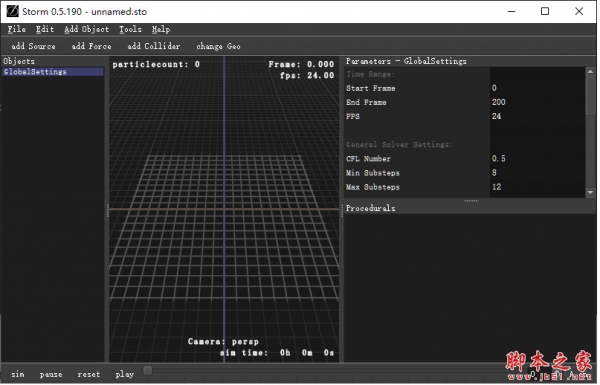Click the sim button
This screenshot has width=600, height=385.
click(18, 375)
